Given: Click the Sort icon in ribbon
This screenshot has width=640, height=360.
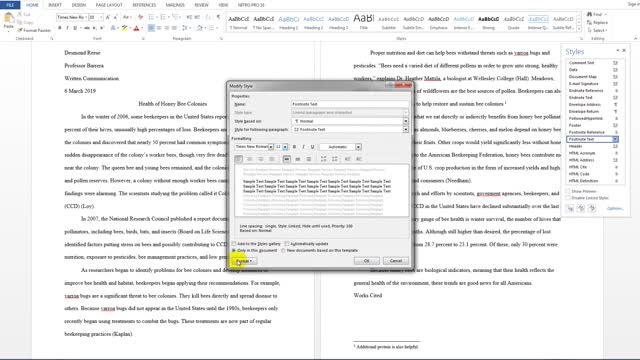Looking at the screenshot, I should point(209,17).
